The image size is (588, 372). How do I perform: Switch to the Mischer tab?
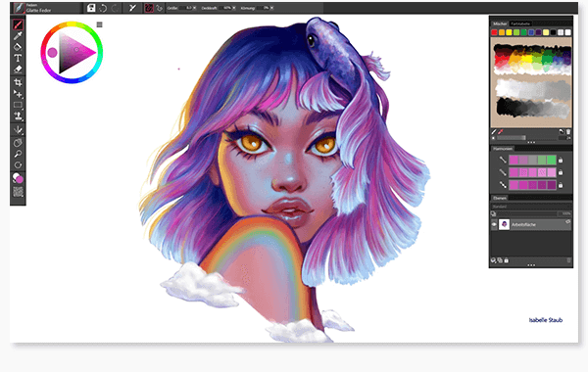pyautogui.click(x=500, y=23)
